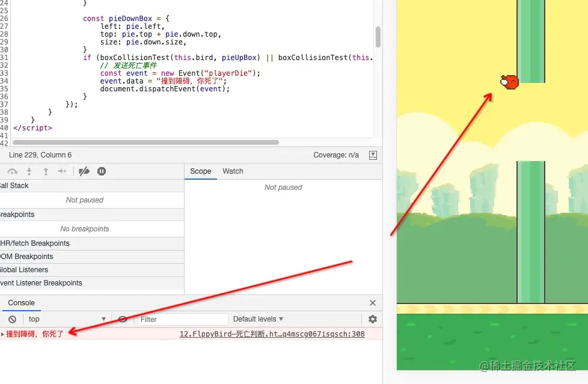The image size is (588, 384).
Task: Click line 'size: pie.down.size,'
Action: 143,42
